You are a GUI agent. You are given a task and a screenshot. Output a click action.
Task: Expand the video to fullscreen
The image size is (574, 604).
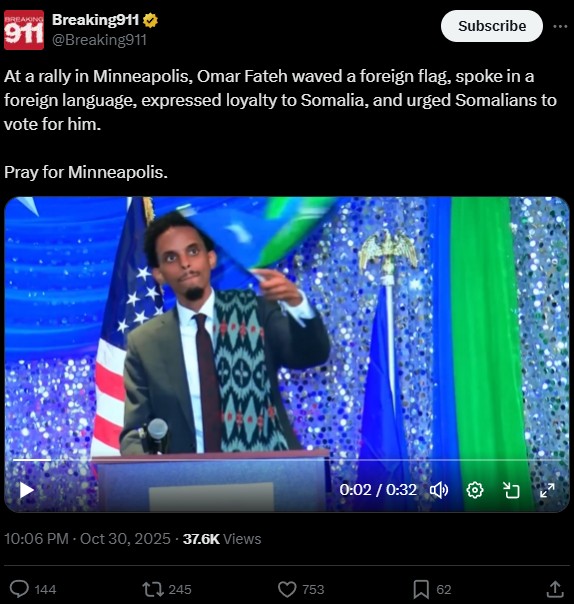tap(547, 490)
